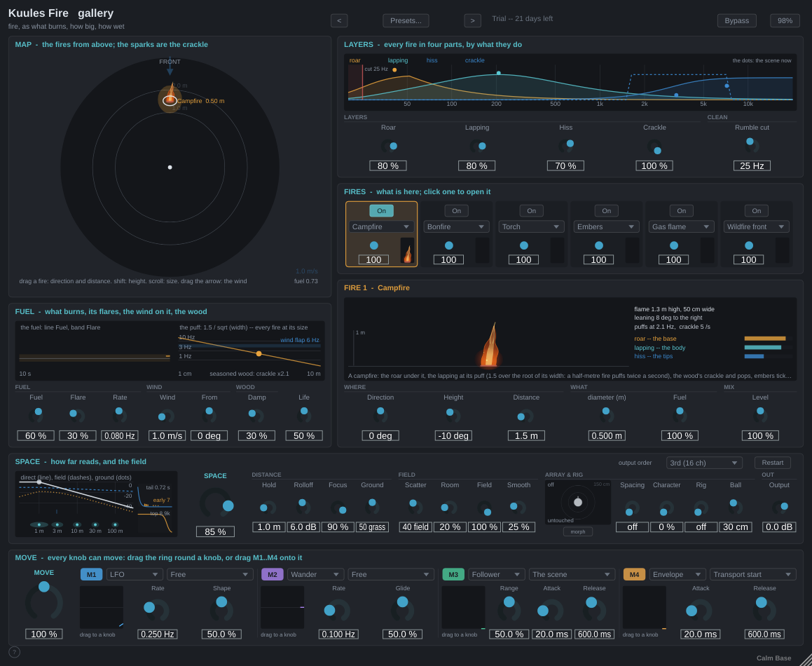
Task: Toggle the Campfire On switch
Action: pyautogui.click(x=381, y=210)
